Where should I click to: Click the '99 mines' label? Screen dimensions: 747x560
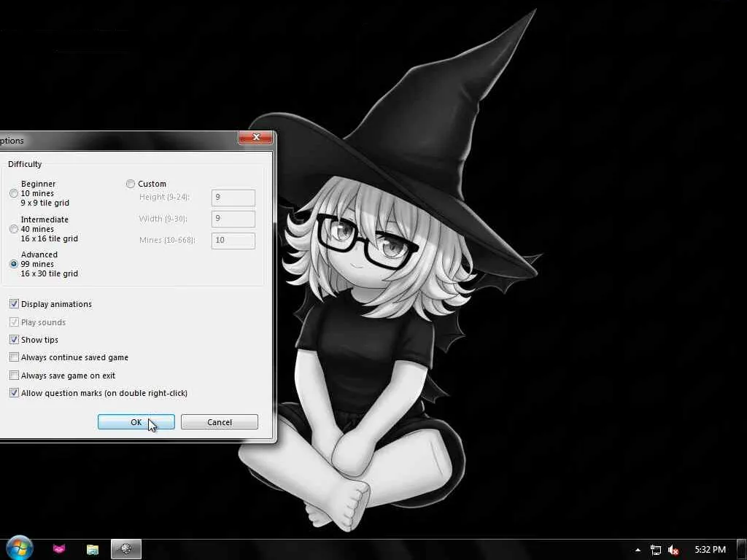click(37, 264)
